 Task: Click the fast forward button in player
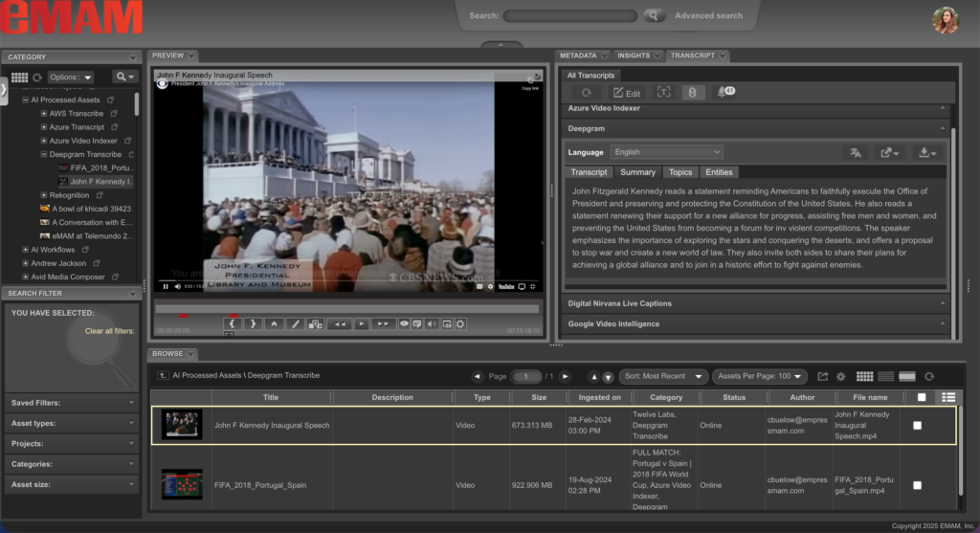click(383, 323)
